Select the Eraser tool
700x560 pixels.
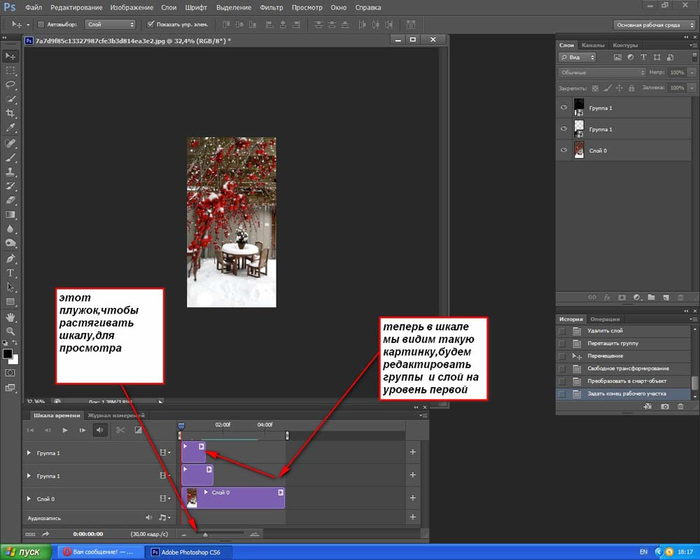(10, 201)
